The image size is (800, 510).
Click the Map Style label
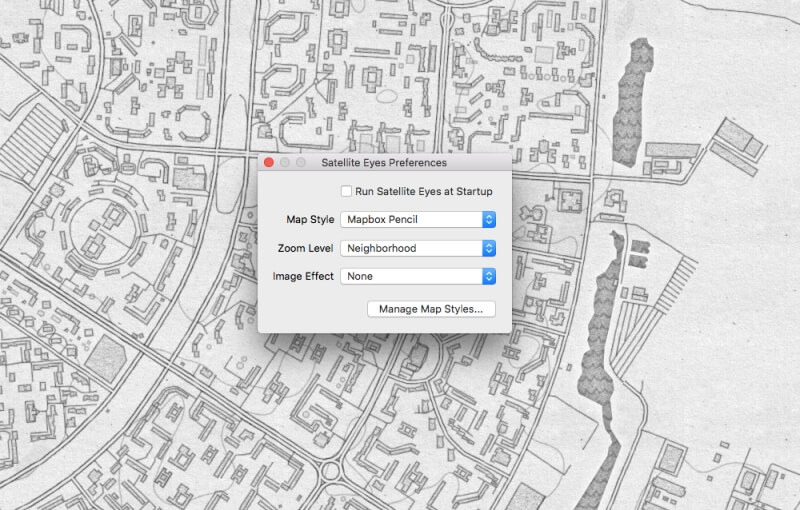(310, 220)
